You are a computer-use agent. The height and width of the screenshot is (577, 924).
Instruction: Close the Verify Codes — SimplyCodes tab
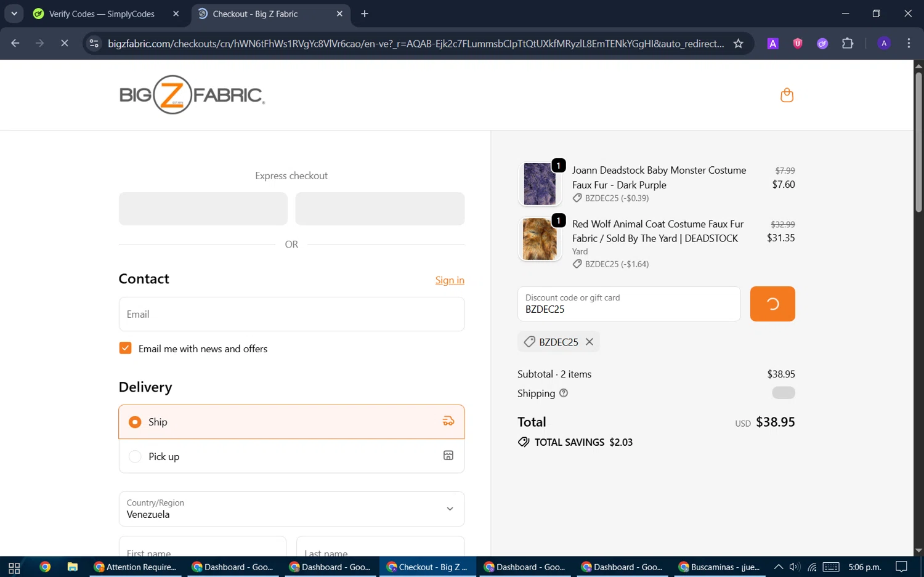tap(176, 14)
